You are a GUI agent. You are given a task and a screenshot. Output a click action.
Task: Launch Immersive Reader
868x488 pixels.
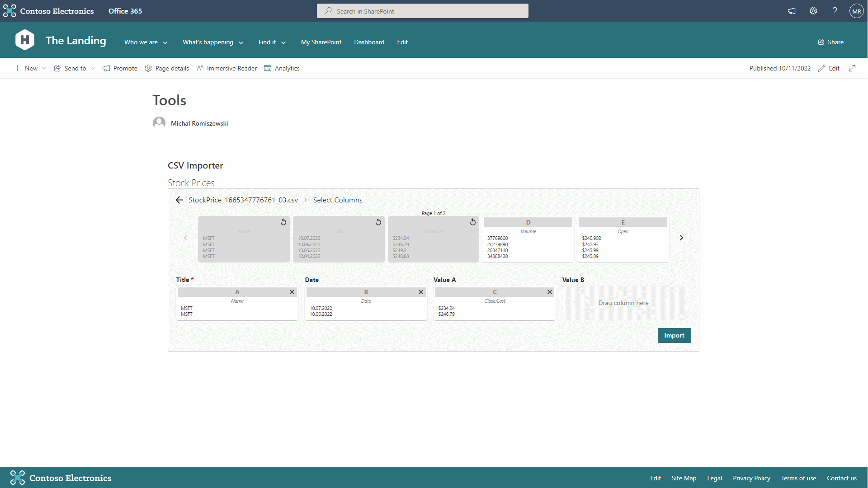226,68
